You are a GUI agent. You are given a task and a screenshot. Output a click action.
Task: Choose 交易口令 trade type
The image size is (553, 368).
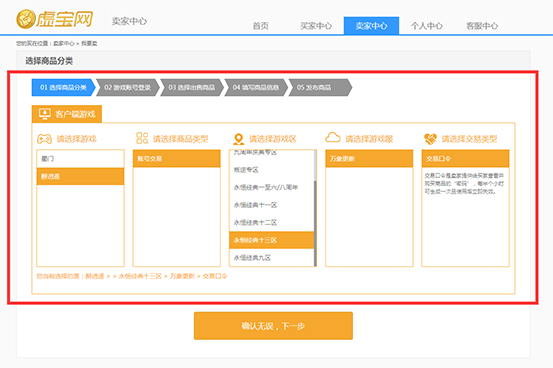click(466, 159)
